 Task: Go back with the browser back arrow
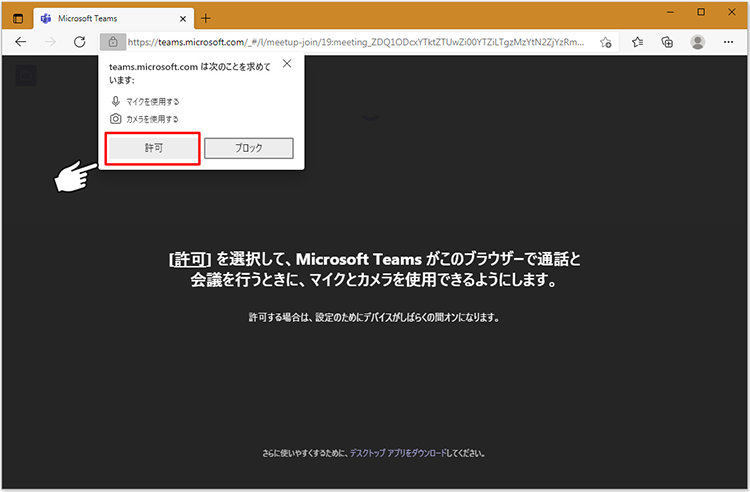coord(21,42)
